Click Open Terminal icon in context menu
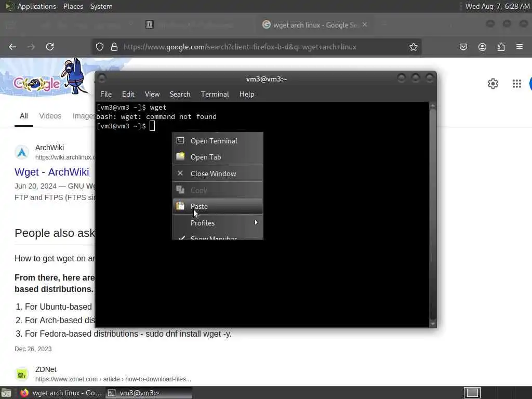Image resolution: width=532 pixels, height=399 pixels. 180,140
